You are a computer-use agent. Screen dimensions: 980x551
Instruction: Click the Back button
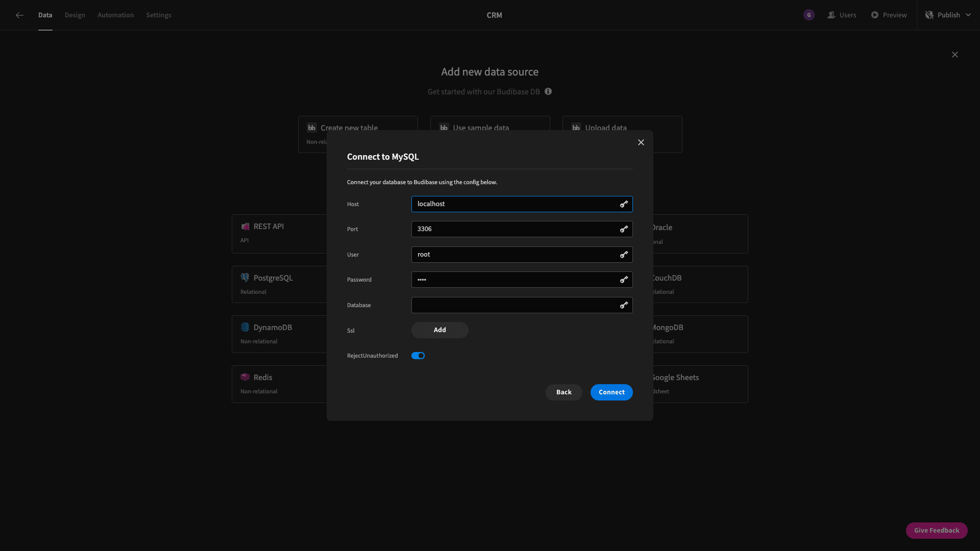[x=563, y=392]
